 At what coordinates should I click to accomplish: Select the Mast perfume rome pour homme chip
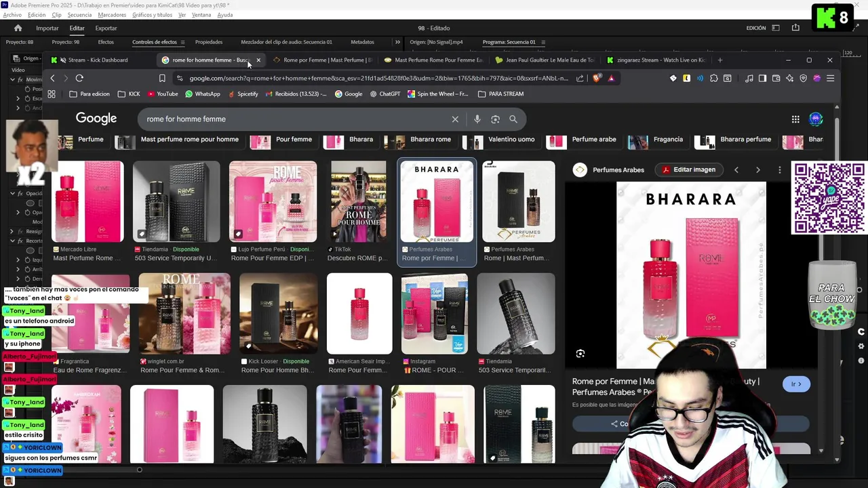pyautogui.click(x=178, y=140)
